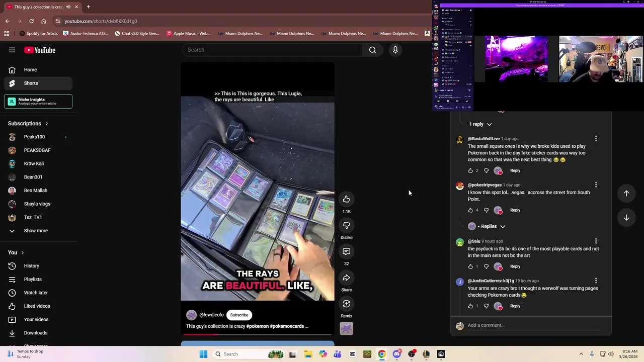644x362 pixels.
Task: Open Liked videos in the sidebar
Action: pyautogui.click(x=38, y=306)
